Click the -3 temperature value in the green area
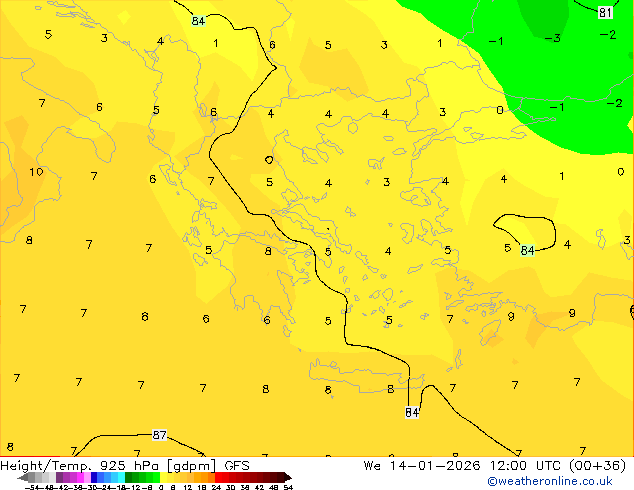Viewport: 634px width, 490px height. coord(553,38)
